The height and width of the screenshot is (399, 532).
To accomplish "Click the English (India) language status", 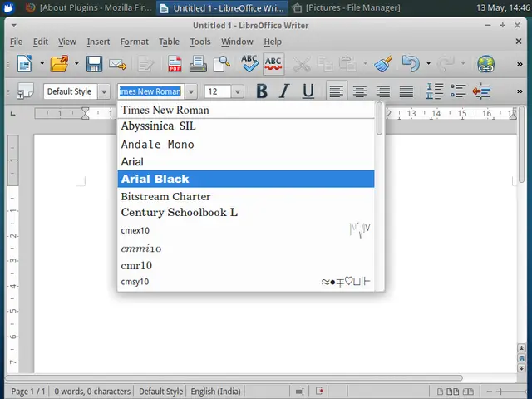I will [x=215, y=392].
